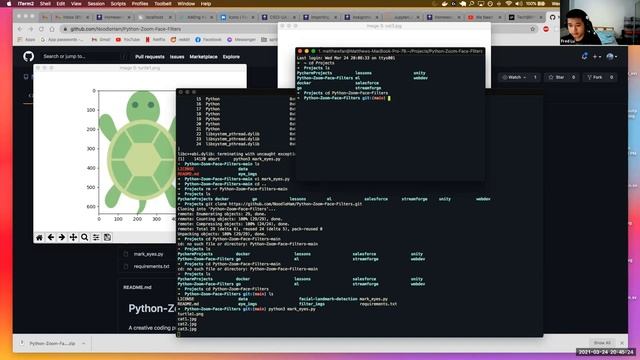The width and height of the screenshot is (640, 360).
Task: Click the Chrome home button
Action: (52, 29)
